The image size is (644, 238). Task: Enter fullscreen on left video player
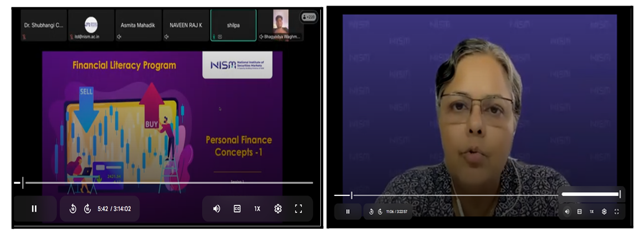[x=298, y=209]
